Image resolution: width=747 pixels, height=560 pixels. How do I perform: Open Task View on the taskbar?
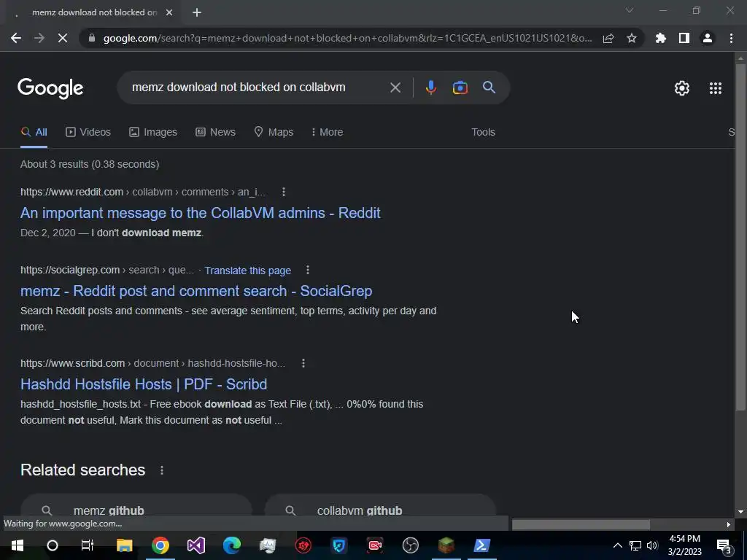pyautogui.click(x=88, y=545)
